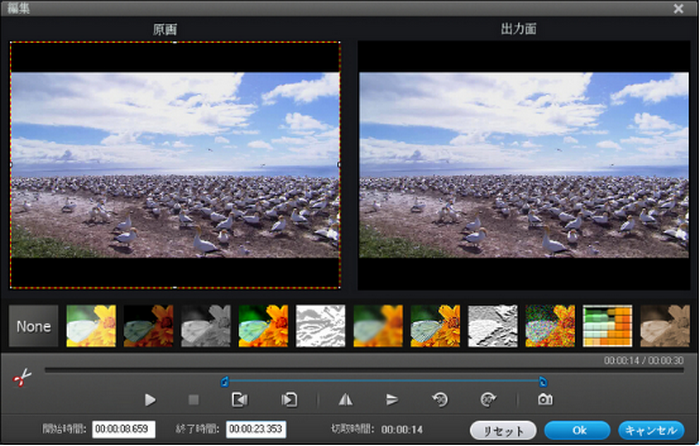Click the 開始時間 label

(x=64, y=429)
